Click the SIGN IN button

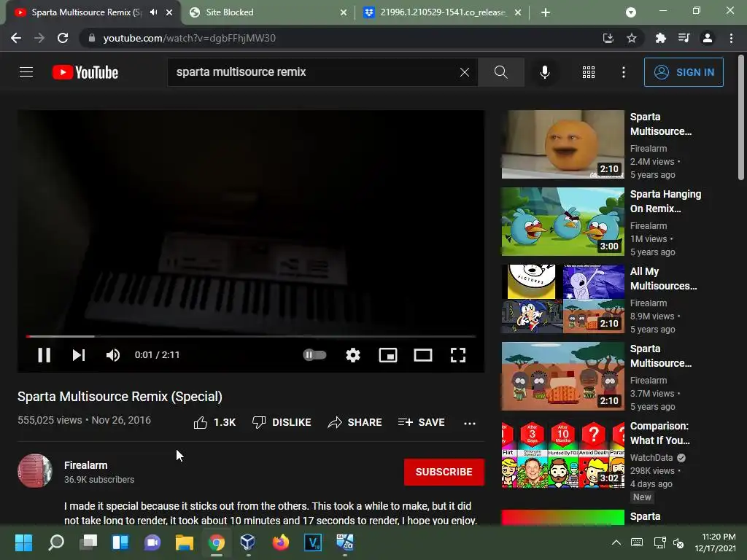pyautogui.click(x=683, y=72)
